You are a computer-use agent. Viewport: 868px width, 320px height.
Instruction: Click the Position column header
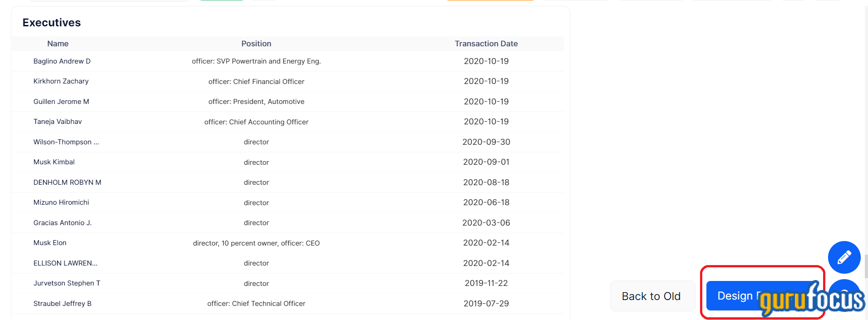[256, 44]
